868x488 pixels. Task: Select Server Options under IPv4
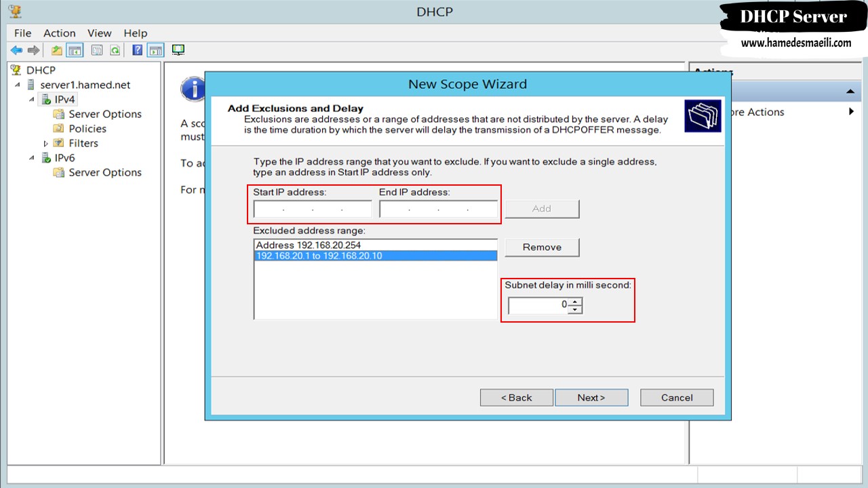click(x=105, y=115)
